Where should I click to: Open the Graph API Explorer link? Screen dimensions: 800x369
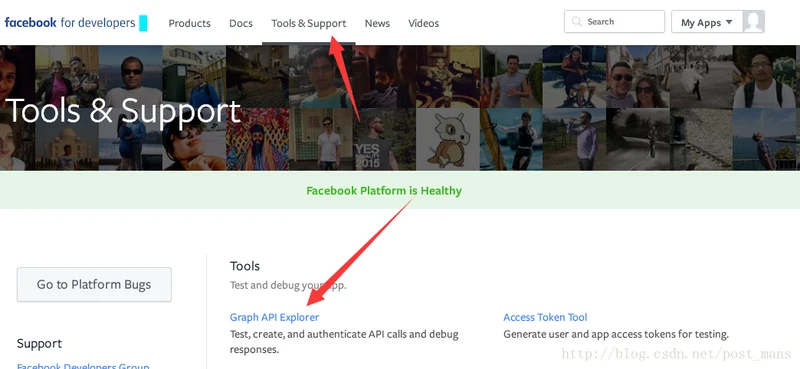click(x=274, y=317)
